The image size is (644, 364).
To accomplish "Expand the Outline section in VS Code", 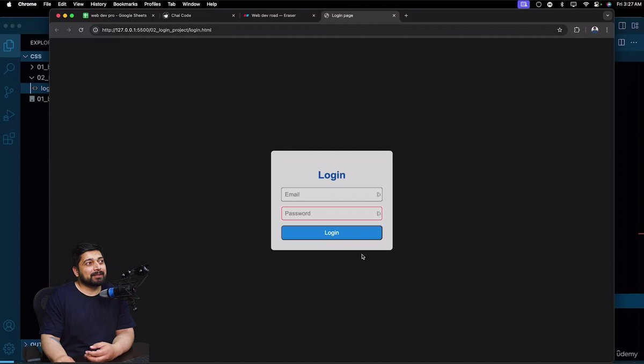I will coord(35,344).
